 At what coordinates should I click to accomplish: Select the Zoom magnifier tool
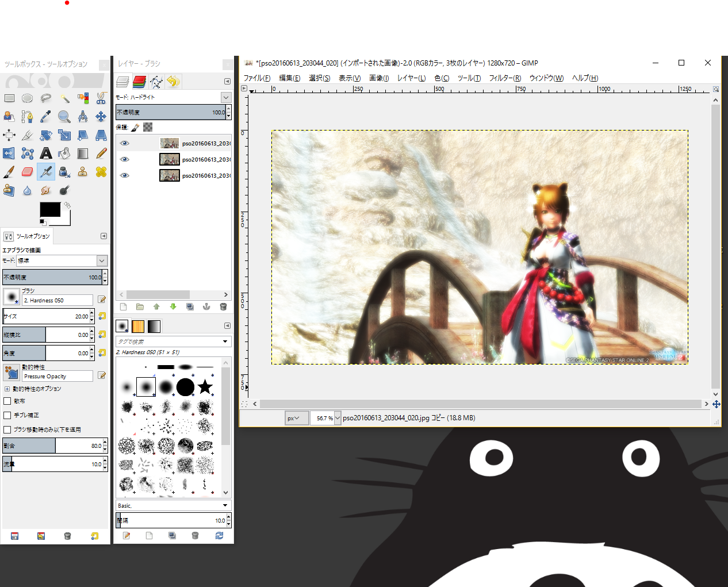64,117
